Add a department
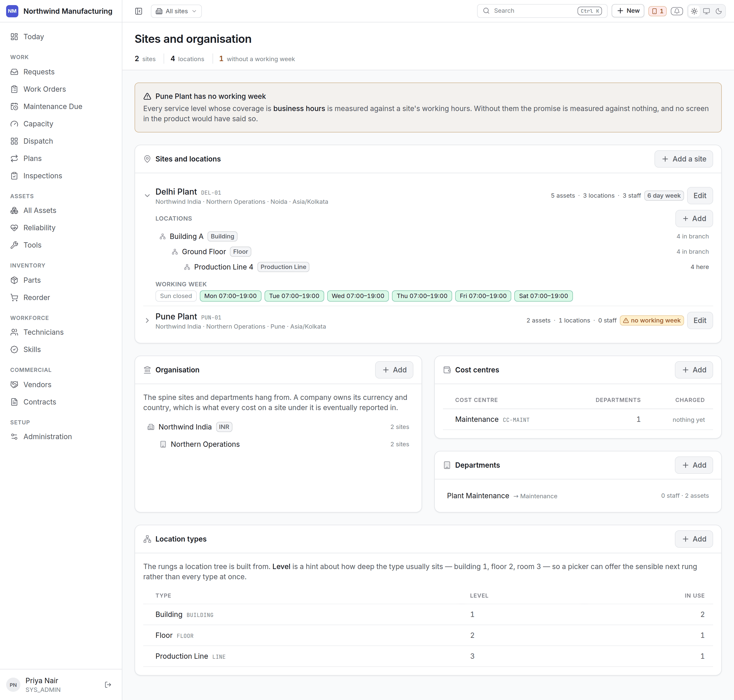The height and width of the screenshot is (700, 734). (694, 465)
